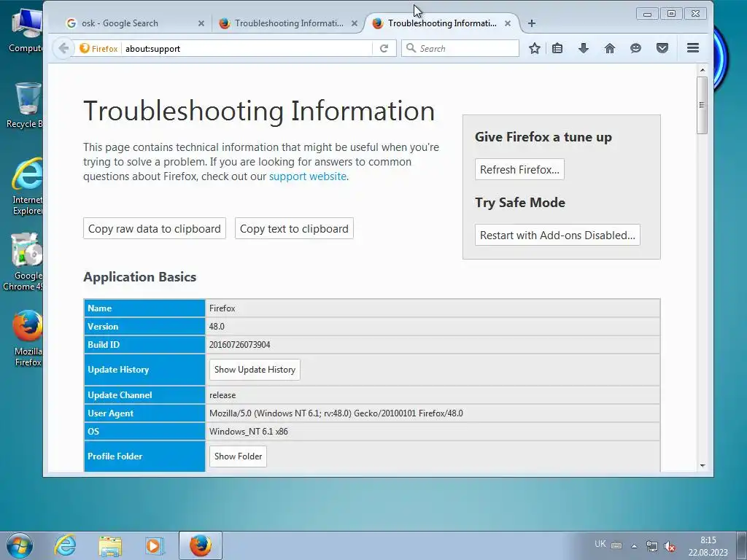Screen dimensions: 747x560
Task: Click the Firefox taskbar button
Action: 201,545
